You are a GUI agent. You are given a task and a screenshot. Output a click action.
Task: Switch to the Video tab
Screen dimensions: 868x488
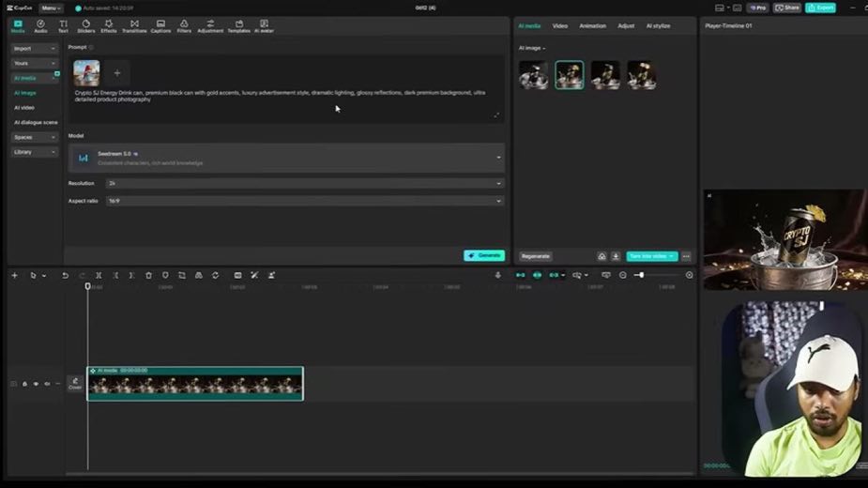(559, 26)
